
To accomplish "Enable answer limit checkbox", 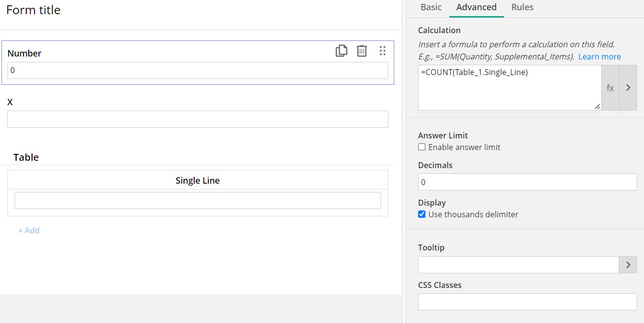I will coord(422,147).
